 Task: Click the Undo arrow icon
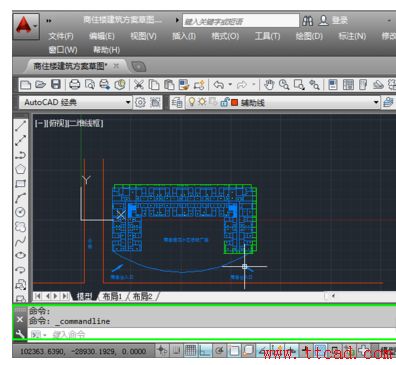point(218,85)
